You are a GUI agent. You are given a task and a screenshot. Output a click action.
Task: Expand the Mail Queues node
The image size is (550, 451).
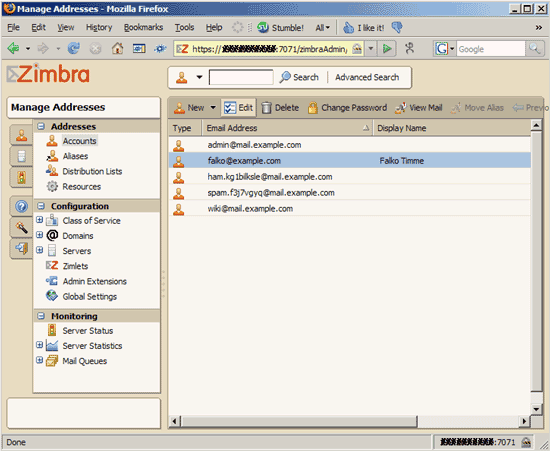click(40, 360)
